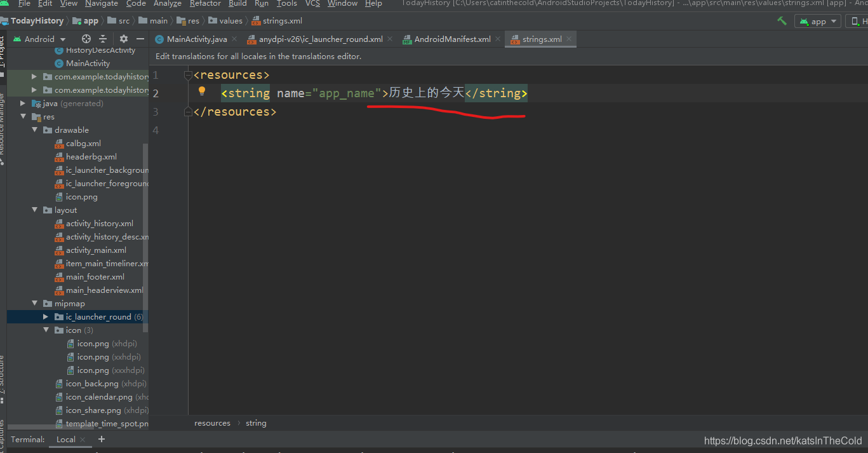The width and height of the screenshot is (868, 453).
Task: Expand the ic_launcher_round (6) node
Action: pyautogui.click(x=46, y=317)
